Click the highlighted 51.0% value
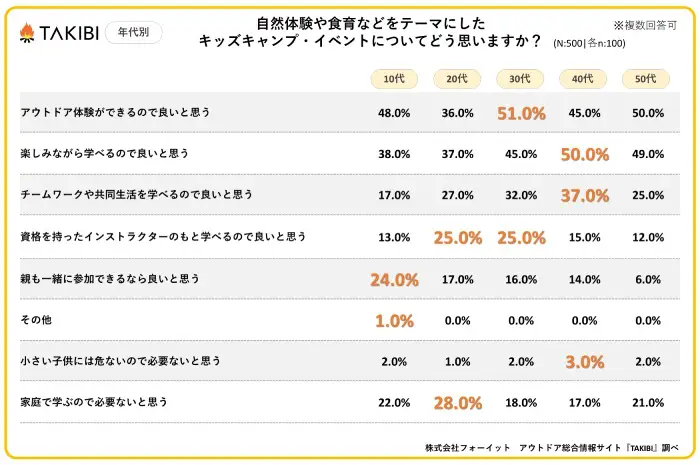 pos(521,113)
